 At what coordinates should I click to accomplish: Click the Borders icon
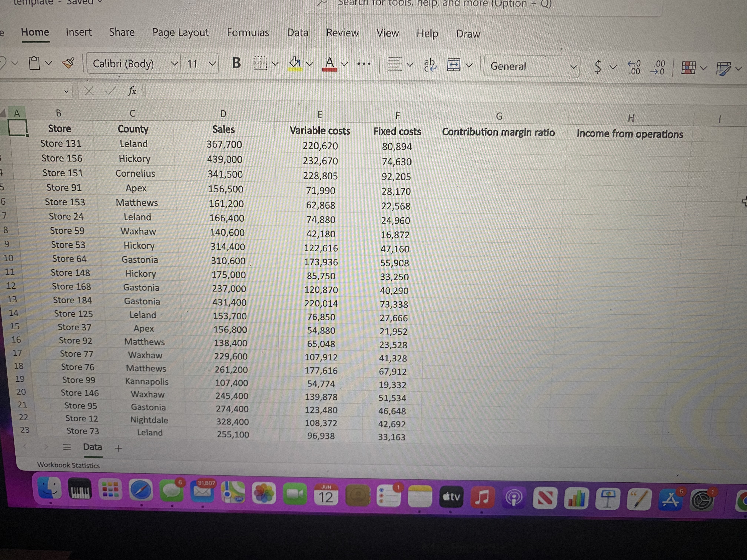pyautogui.click(x=260, y=63)
